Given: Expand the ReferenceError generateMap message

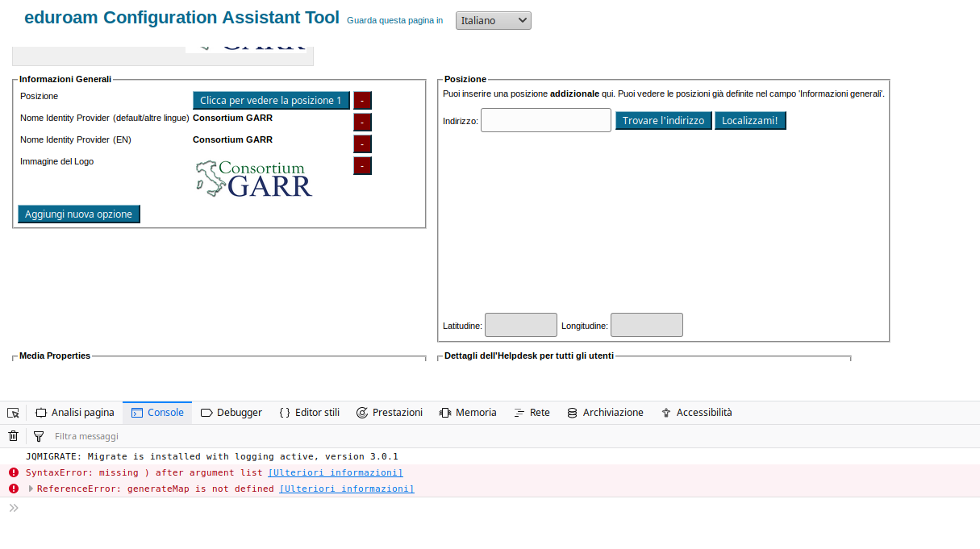Looking at the screenshot, I should click(31, 489).
